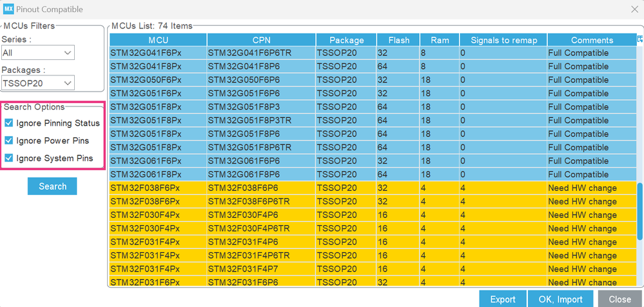Select the STM32G041F6P6TR row
This screenshot has height=307, width=644.
coord(373,53)
